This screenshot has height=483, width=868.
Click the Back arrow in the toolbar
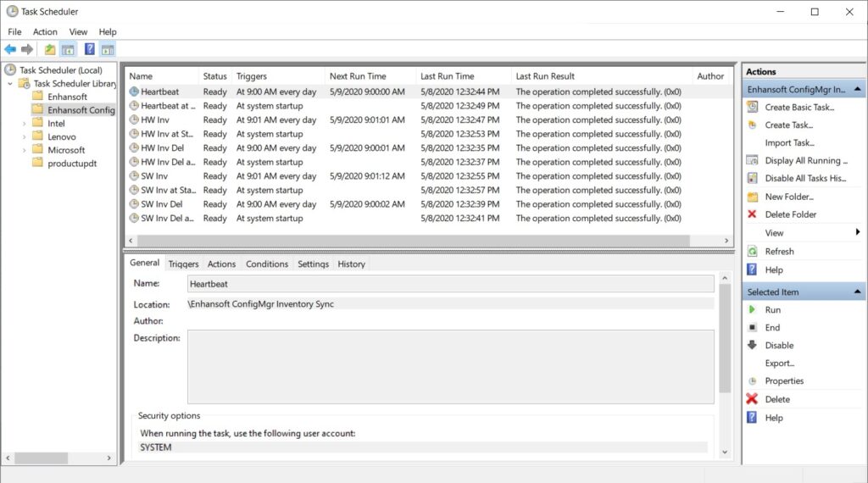click(x=10, y=49)
